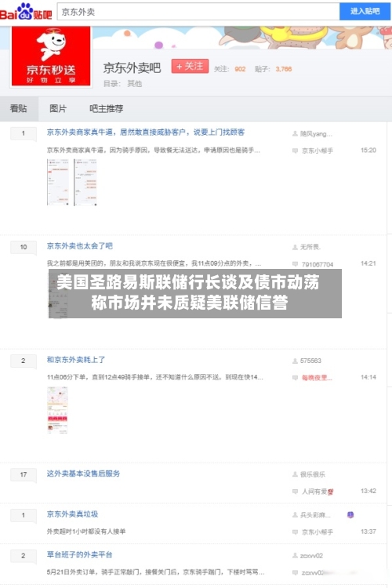Click preview text 外卖超时1小时都没有人接单

pyautogui.click(x=86, y=532)
